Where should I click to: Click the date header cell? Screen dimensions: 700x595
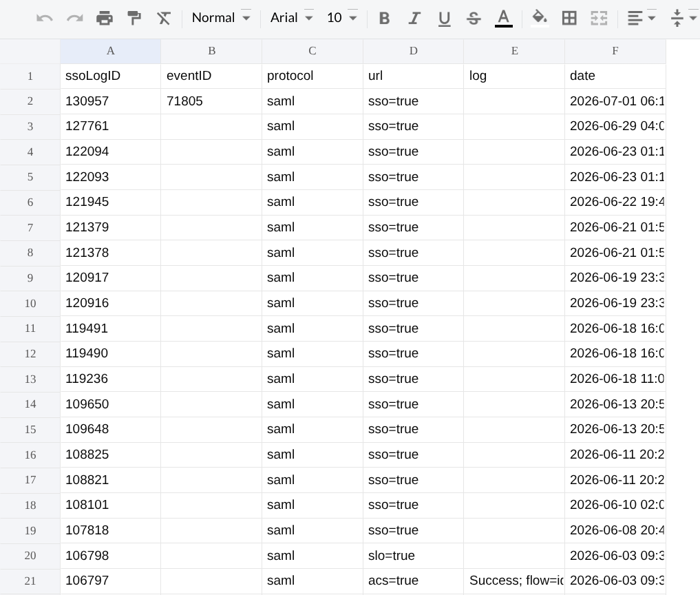615,76
